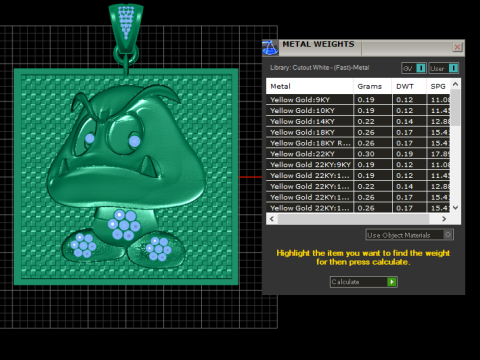Toggle the User library switch
This screenshot has width=480, height=360.
pyautogui.click(x=444, y=68)
